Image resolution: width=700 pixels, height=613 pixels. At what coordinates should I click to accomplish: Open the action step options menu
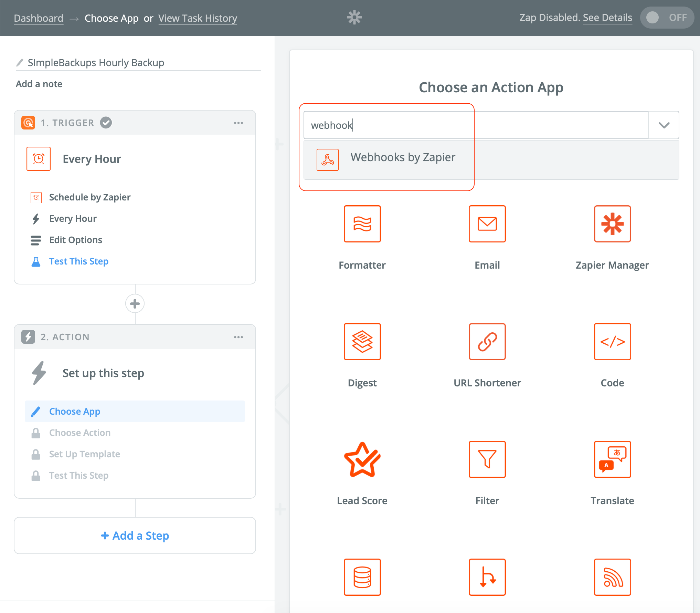coord(238,337)
